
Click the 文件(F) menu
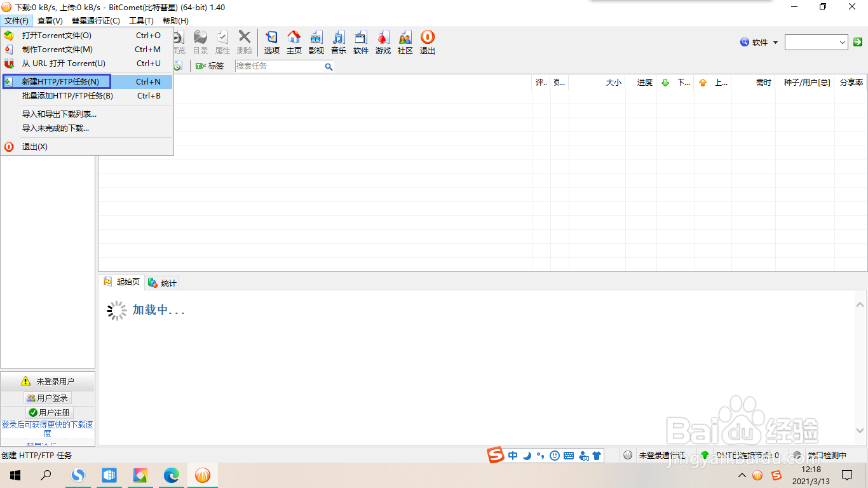click(16, 21)
